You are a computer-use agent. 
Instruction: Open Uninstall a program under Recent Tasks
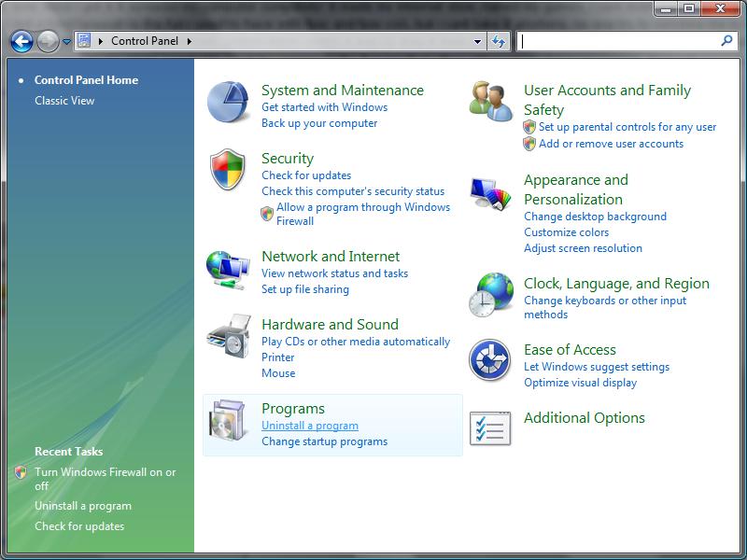tap(83, 506)
